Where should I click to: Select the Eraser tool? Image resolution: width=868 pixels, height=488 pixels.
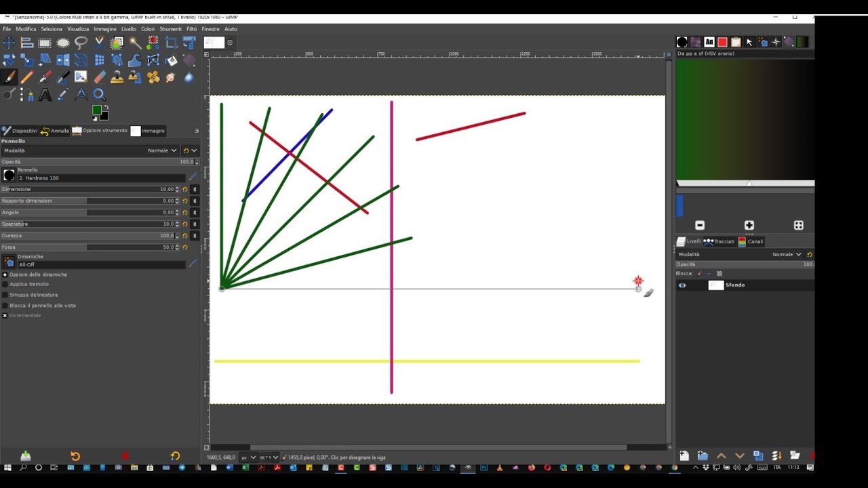tap(100, 77)
